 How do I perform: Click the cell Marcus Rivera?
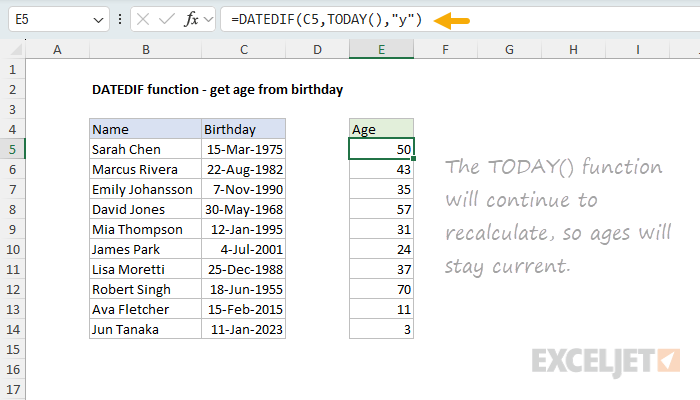click(146, 169)
